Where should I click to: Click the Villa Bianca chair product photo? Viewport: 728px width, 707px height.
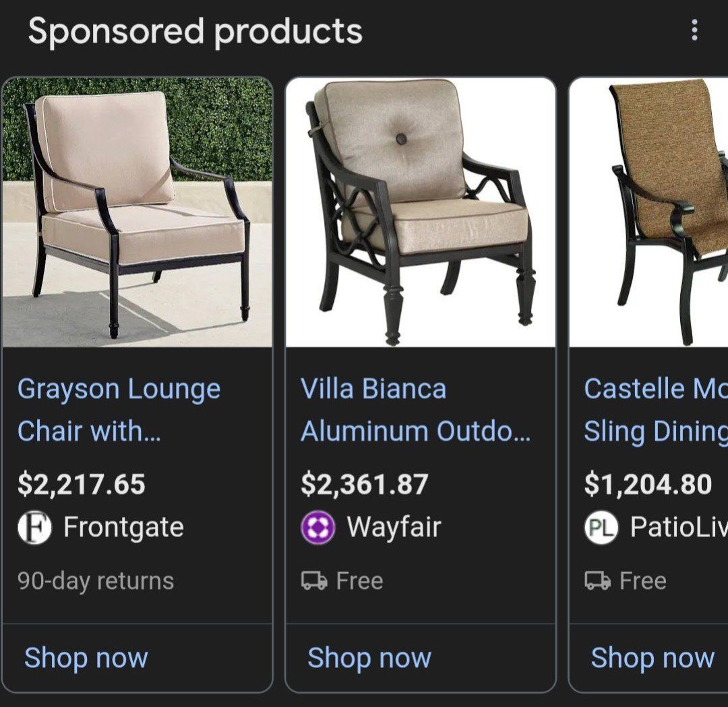pyautogui.click(x=421, y=209)
